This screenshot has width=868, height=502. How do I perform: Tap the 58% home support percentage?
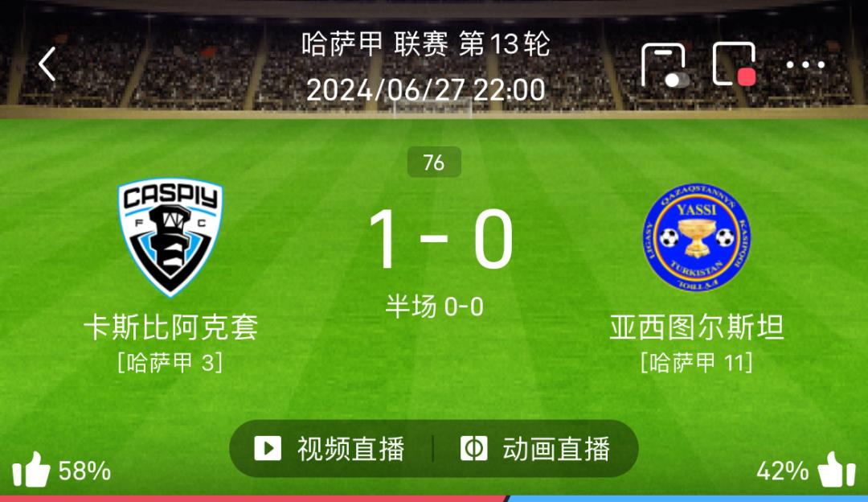coord(84,471)
